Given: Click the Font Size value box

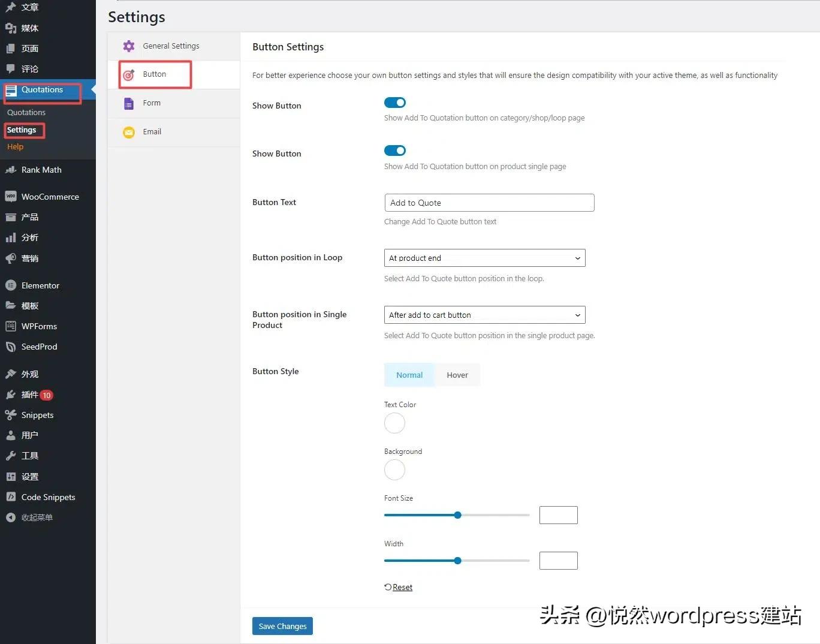Looking at the screenshot, I should coord(559,515).
